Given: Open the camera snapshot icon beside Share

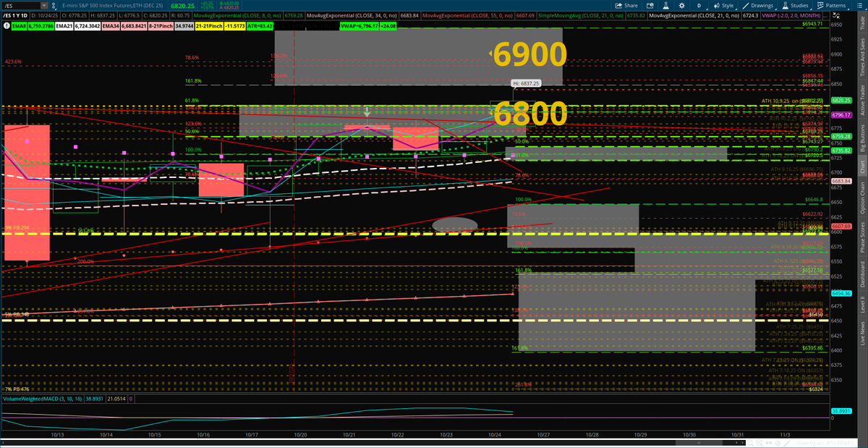Looking at the screenshot, I should point(650,6).
